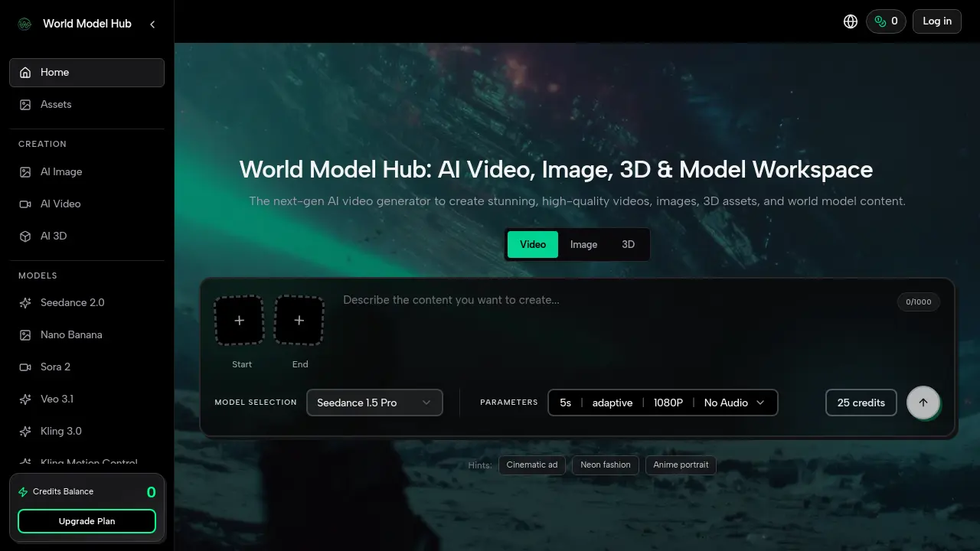Submit the prompt with the up-arrow button

pyautogui.click(x=923, y=403)
